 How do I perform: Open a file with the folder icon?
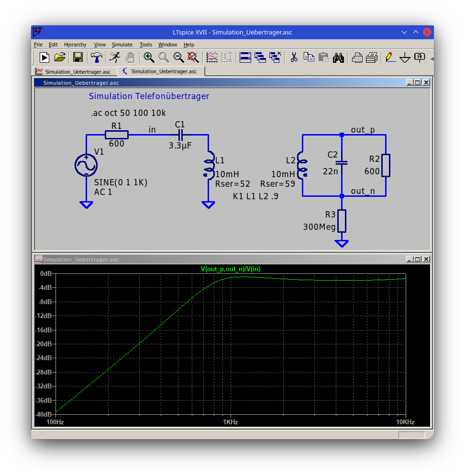tap(60, 57)
